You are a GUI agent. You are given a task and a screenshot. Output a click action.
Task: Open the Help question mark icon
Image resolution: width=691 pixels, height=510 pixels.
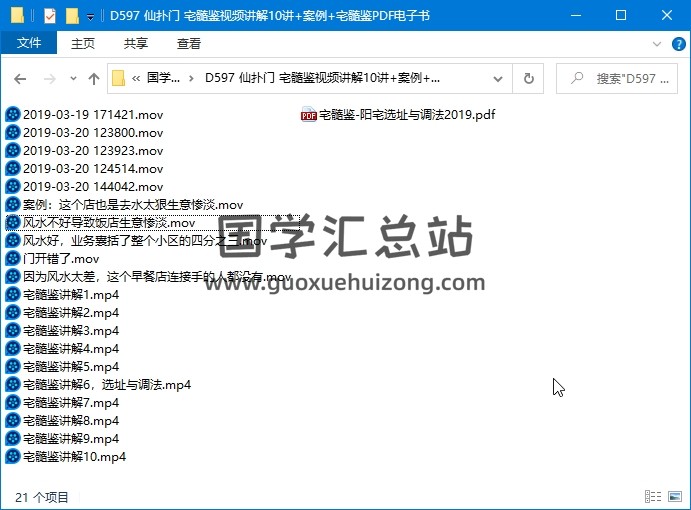click(x=677, y=44)
